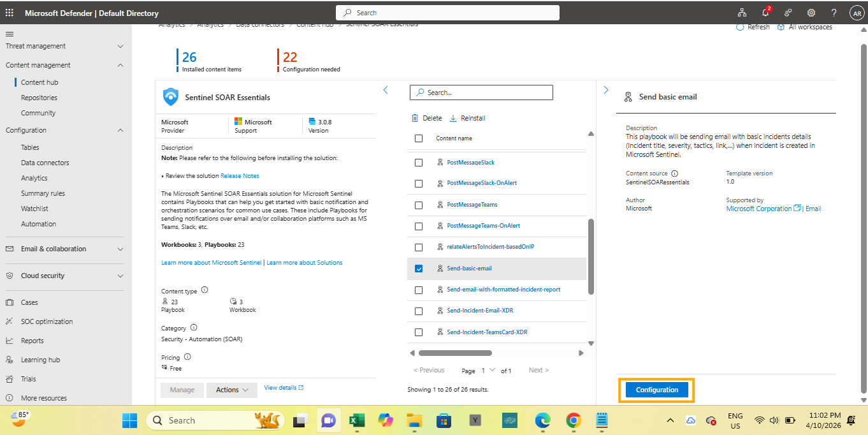Click the info icon beside Category
868x435 pixels.
194,327
